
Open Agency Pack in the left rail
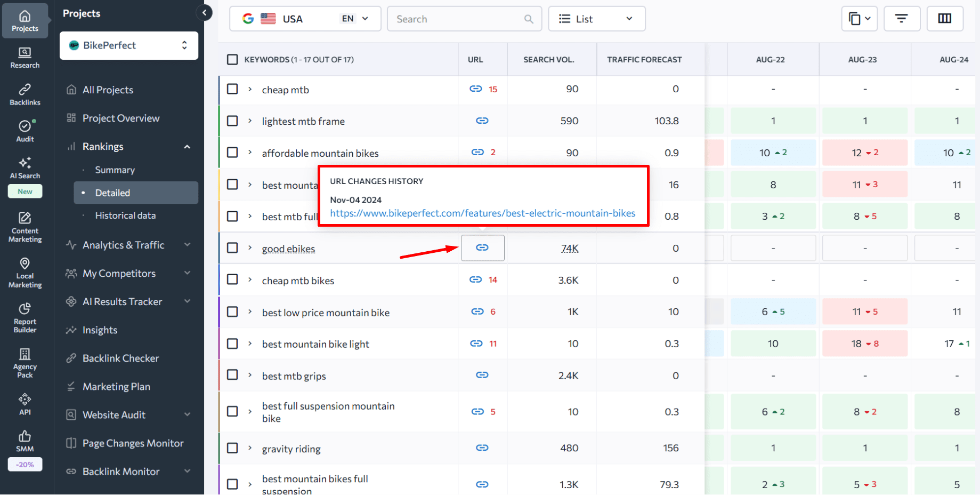(25, 363)
